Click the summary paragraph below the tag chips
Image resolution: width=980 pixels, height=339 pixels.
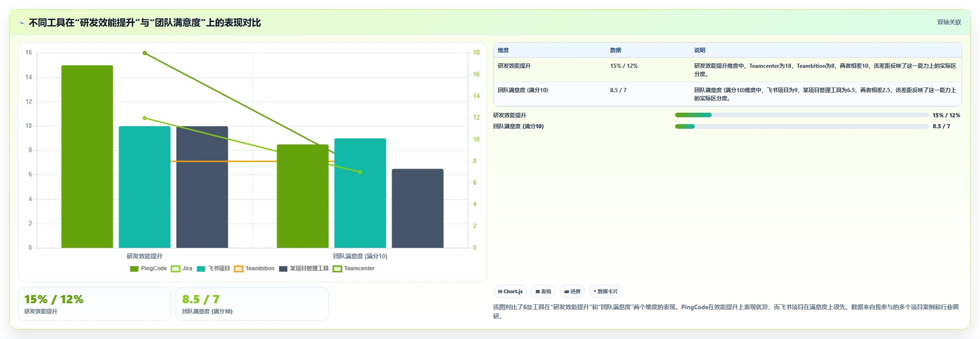pyautogui.click(x=726, y=312)
